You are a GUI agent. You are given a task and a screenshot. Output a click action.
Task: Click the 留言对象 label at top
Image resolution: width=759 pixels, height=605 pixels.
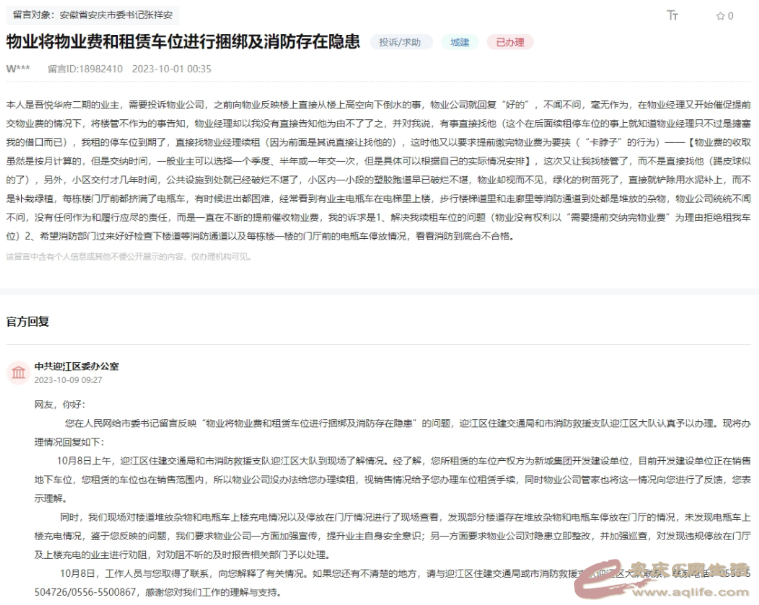click(31, 16)
